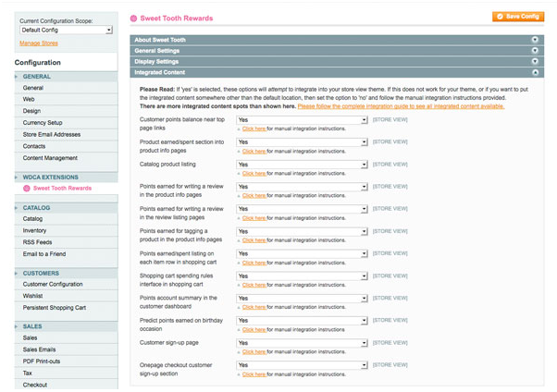Expand the About Sweet Tooth section arrow
Image resolution: width=557 pixels, height=392 pixels.
click(535, 40)
